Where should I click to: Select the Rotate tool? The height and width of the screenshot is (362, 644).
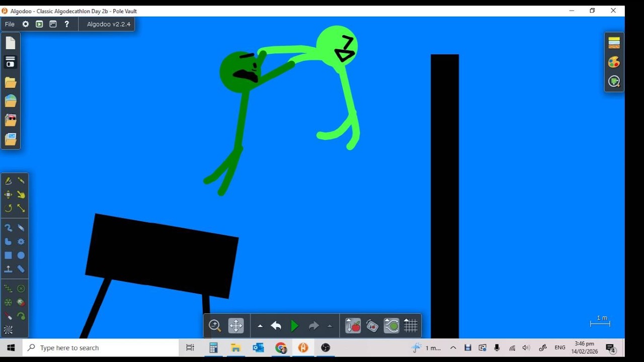[8, 208]
